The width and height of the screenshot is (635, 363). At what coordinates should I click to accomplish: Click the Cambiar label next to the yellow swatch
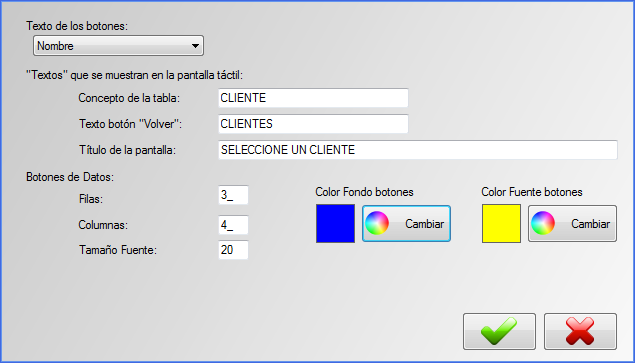coord(590,224)
